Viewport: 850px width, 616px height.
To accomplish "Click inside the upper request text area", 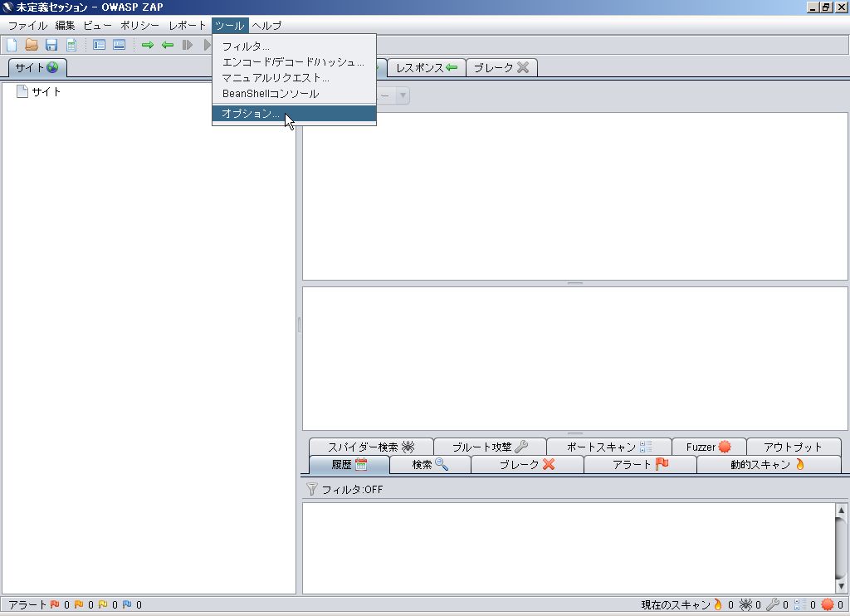I will tap(575, 196).
